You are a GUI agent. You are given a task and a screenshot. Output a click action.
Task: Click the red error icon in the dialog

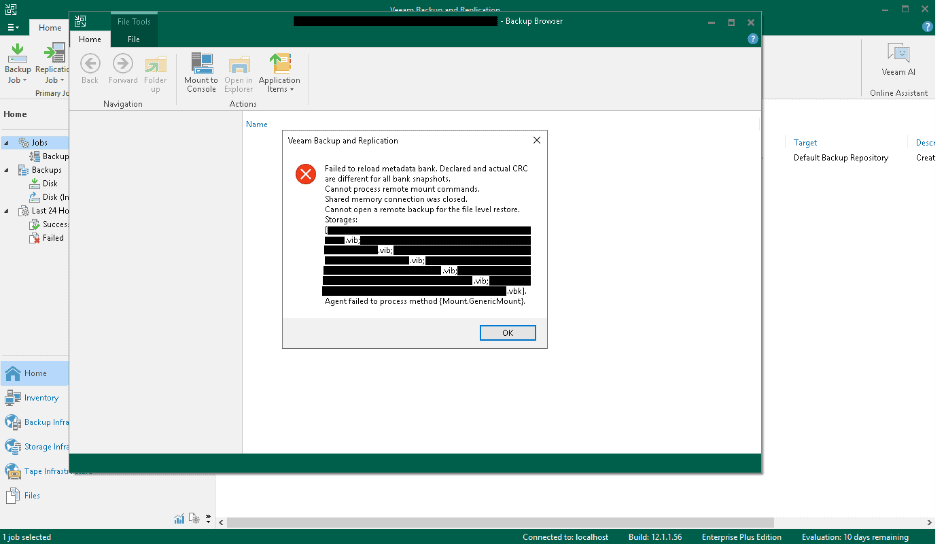point(306,174)
